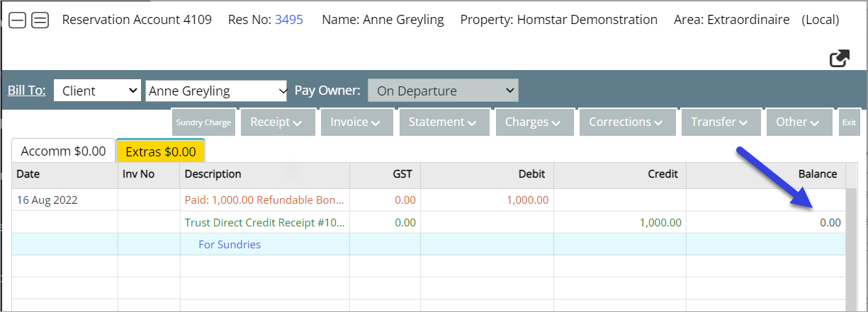Screen dimensions: 868x312
Task: Open reservation number 3495 link
Action: (x=288, y=20)
